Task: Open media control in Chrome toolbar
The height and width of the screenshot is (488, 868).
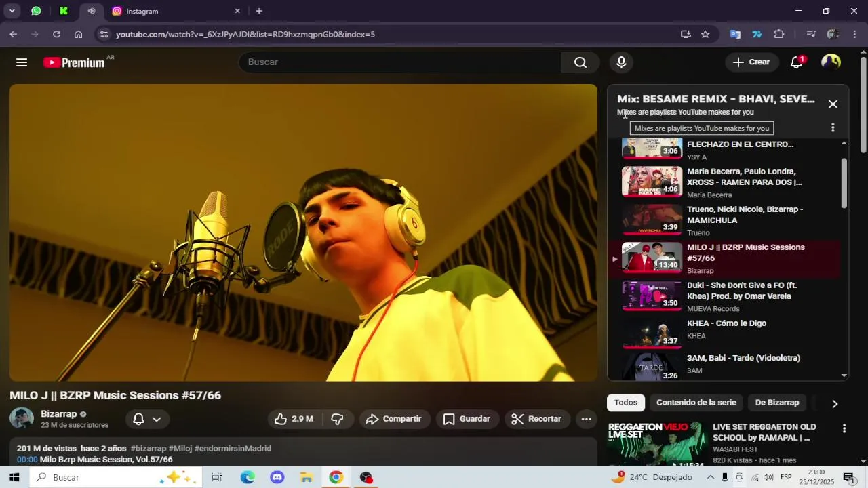Action: 811,34
